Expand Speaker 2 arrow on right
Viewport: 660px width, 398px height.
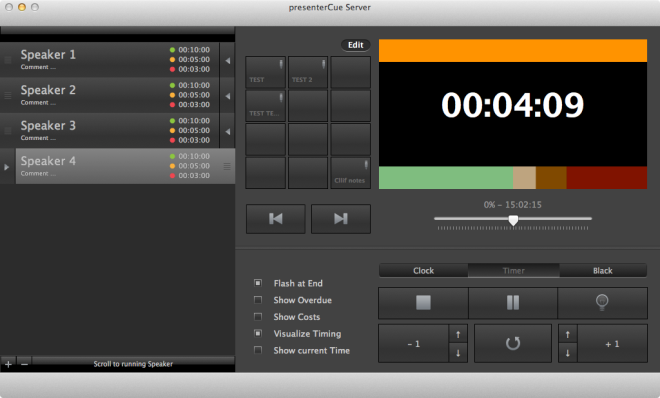(227, 96)
